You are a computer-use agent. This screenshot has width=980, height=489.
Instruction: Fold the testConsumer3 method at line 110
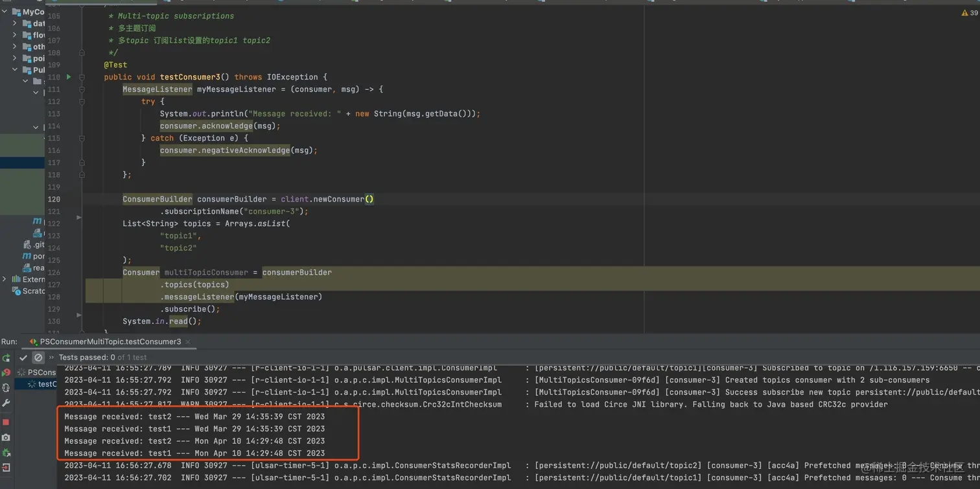click(x=82, y=77)
